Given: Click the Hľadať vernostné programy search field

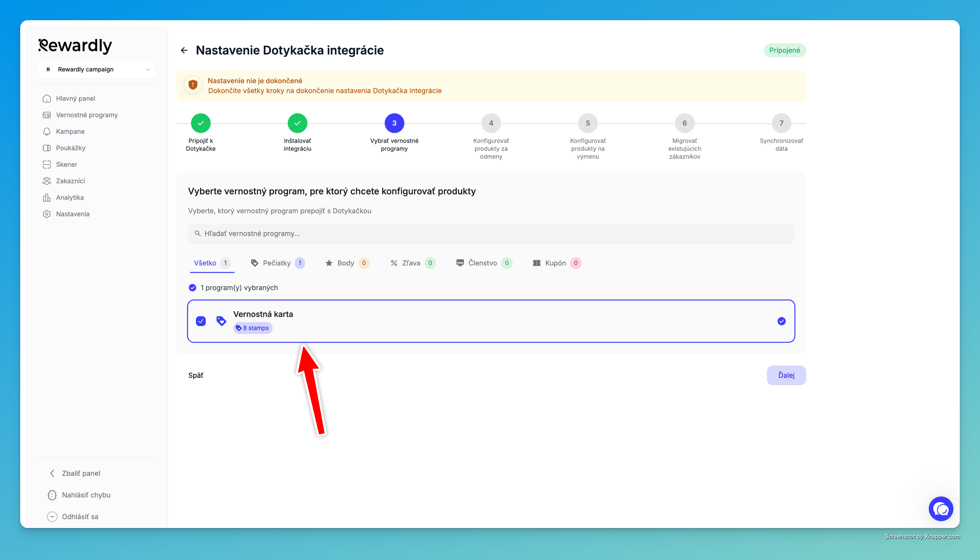Looking at the screenshot, I should coord(491,234).
